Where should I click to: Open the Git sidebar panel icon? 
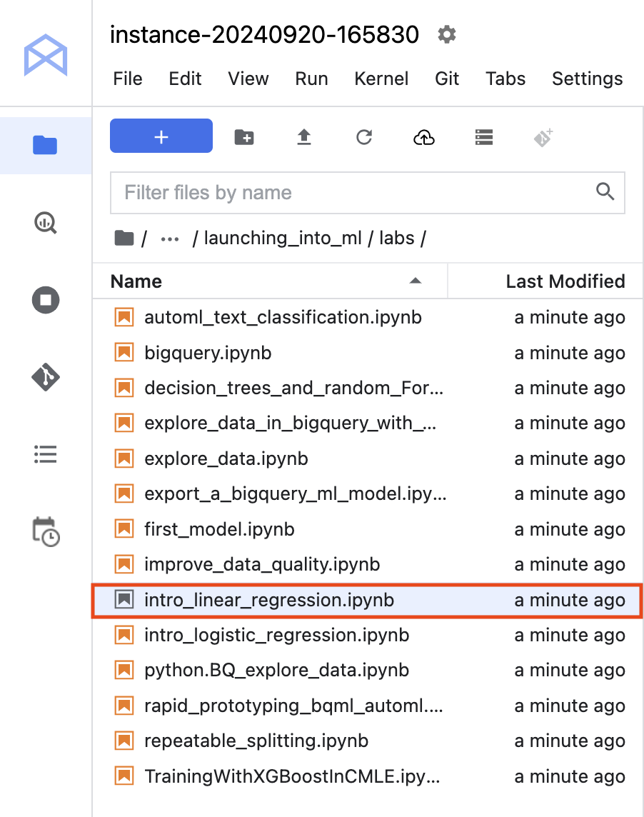point(45,376)
